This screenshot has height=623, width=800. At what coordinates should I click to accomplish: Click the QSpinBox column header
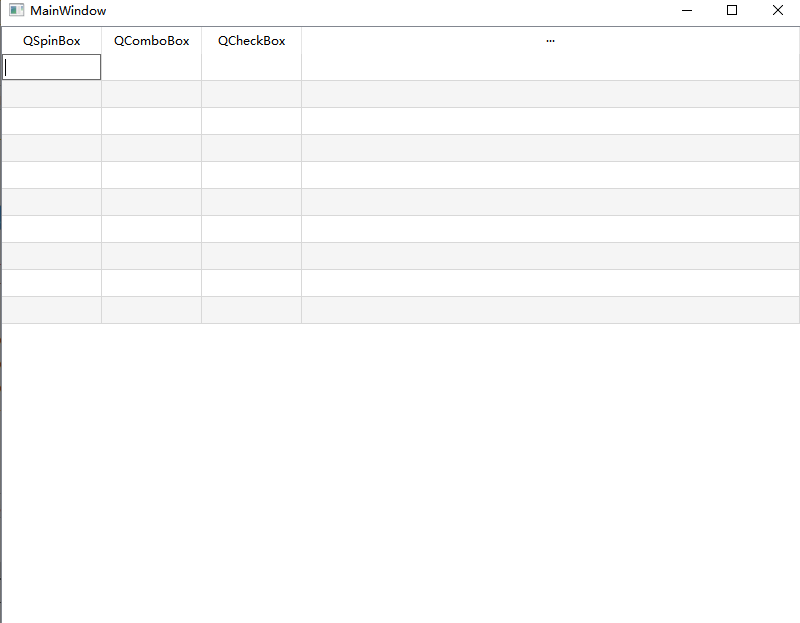click(x=52, y=41)
